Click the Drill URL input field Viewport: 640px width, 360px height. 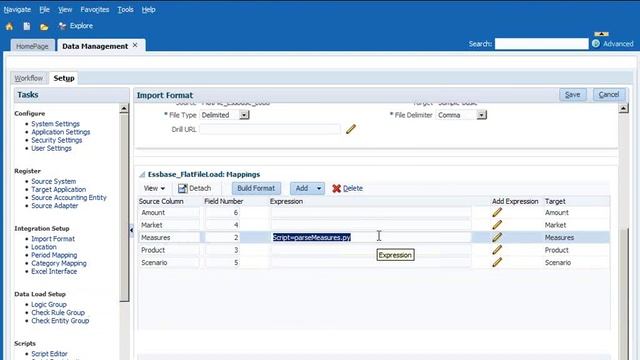click(270, 129)
